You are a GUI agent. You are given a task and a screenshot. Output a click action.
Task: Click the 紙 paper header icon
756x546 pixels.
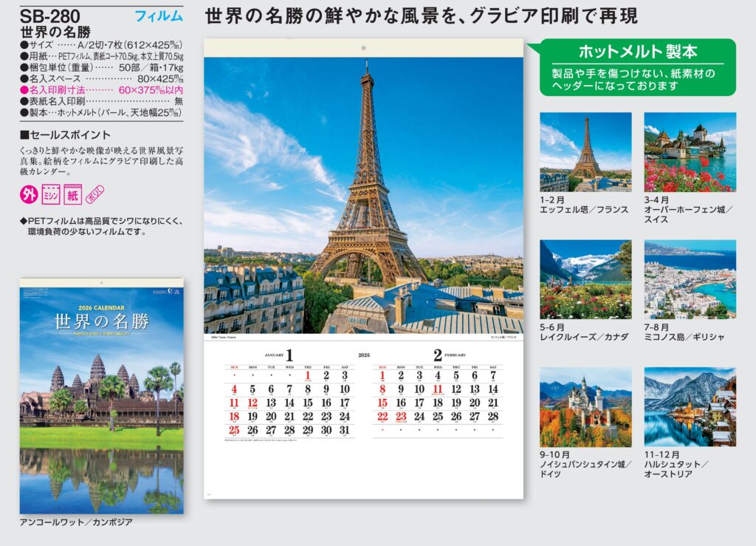[72, 194]
